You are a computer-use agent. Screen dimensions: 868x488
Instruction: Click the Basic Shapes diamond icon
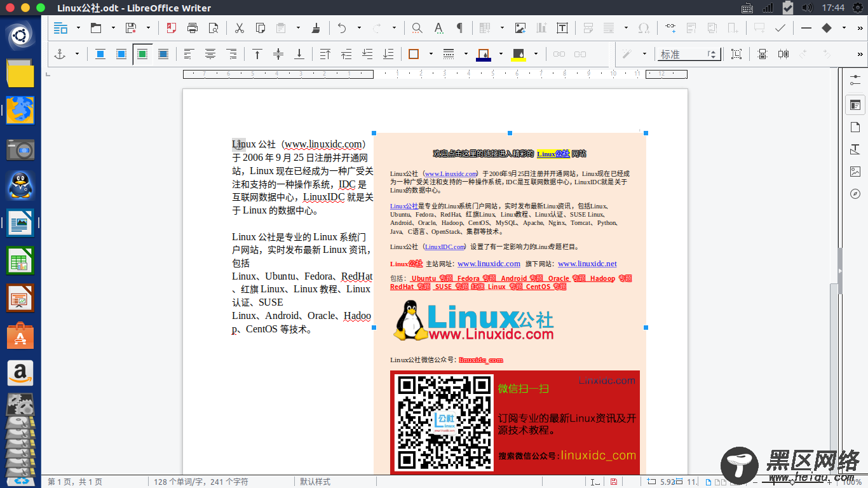(x=827, y=28)
